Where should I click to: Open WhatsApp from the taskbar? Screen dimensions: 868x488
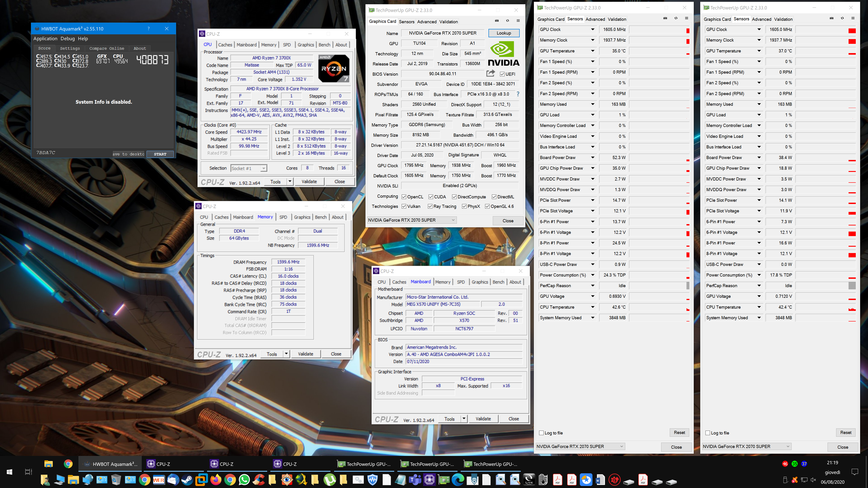click(x=244, y=480)
